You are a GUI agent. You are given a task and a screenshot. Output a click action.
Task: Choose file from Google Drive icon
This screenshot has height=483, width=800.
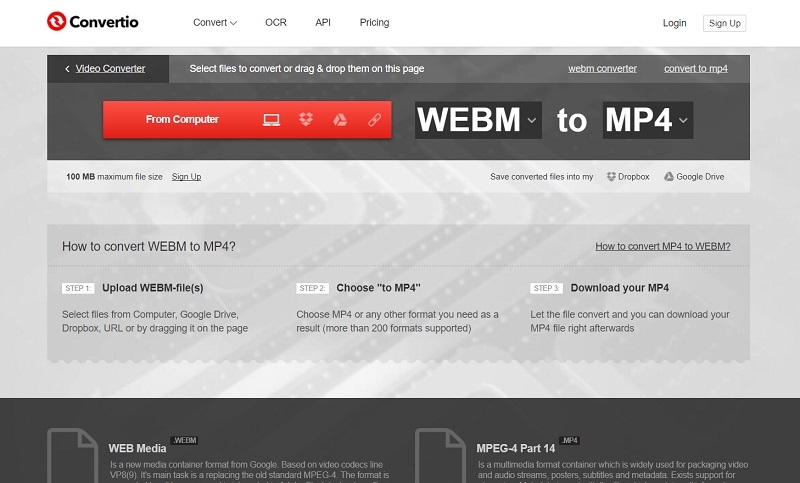(x=340, y=119)
